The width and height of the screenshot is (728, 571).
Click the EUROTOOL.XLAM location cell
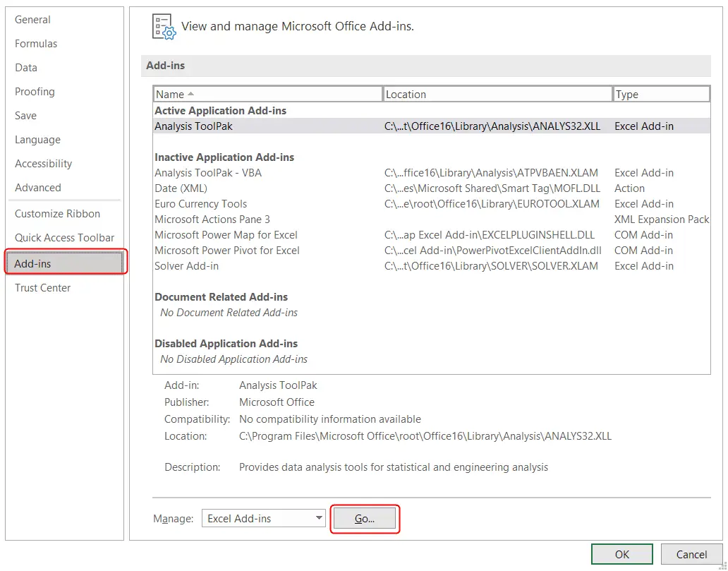coord(492,204)
